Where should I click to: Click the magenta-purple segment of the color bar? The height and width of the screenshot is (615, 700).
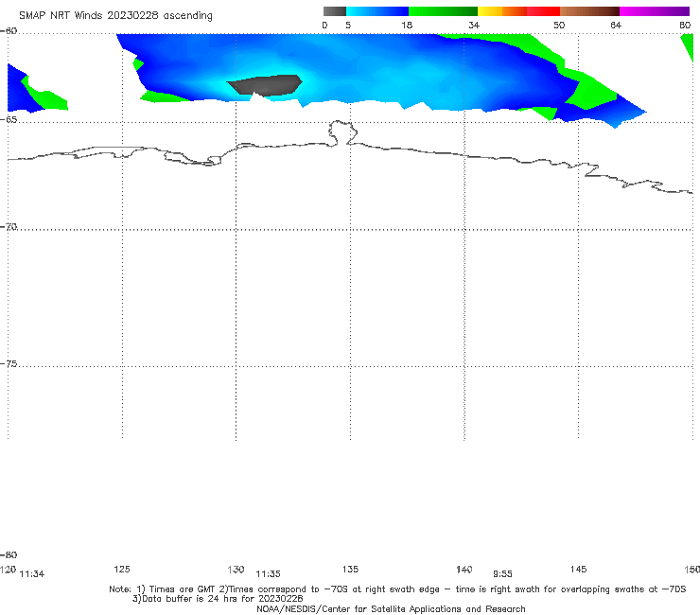[655, 11]
